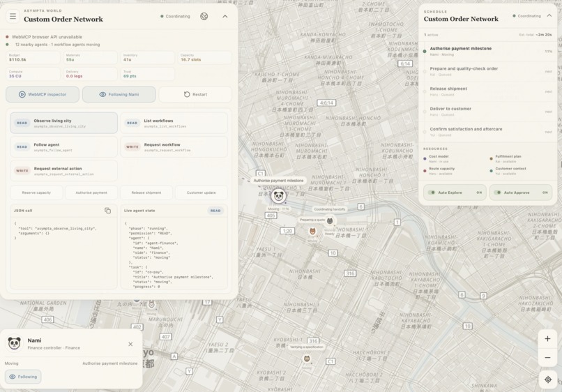Click Nami's panda avatar on the map
Image resolution: width=562 pixels, height=392 pixels.
point(278,196)
